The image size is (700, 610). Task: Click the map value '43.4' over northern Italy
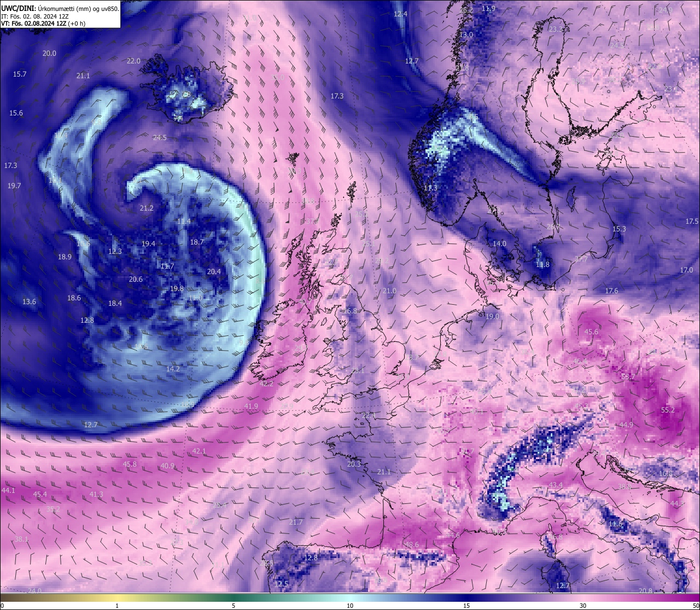556,485
